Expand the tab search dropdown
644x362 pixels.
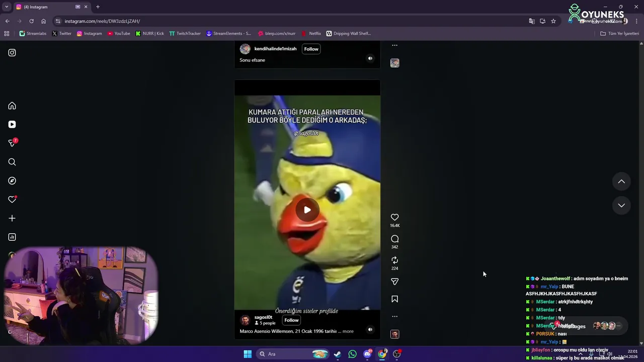click(7, 7)
